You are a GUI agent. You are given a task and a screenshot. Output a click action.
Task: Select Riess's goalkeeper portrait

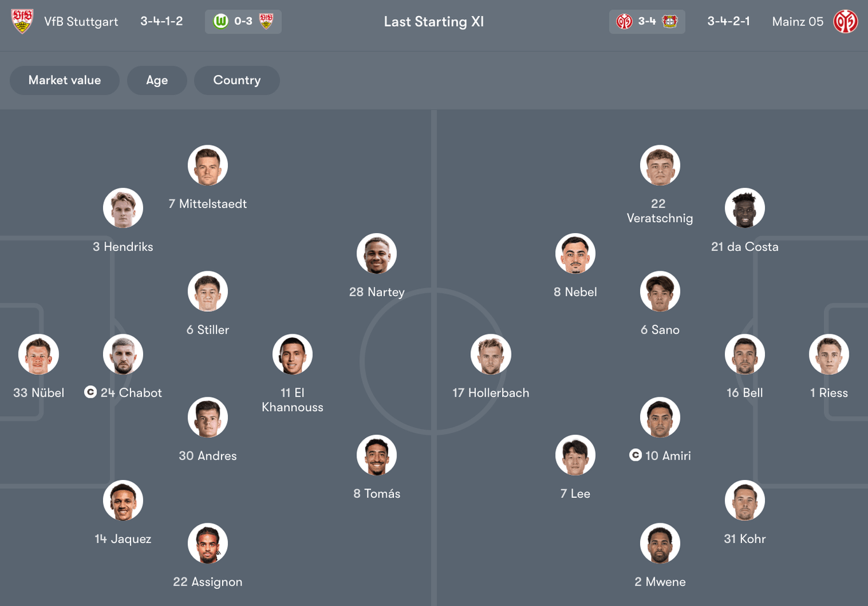(x=829, y=355)
